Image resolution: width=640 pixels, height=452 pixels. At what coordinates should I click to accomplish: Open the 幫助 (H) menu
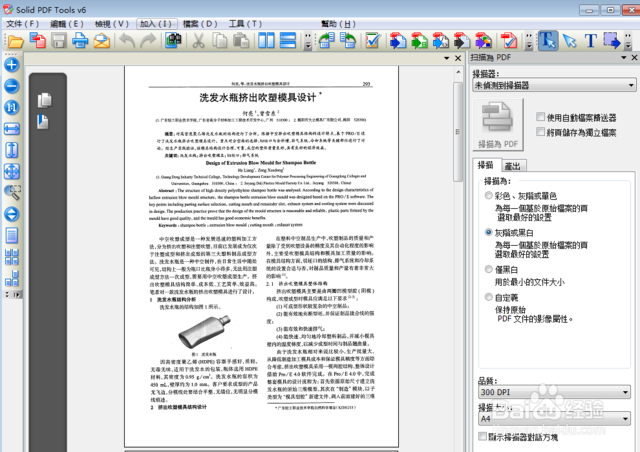338,24
